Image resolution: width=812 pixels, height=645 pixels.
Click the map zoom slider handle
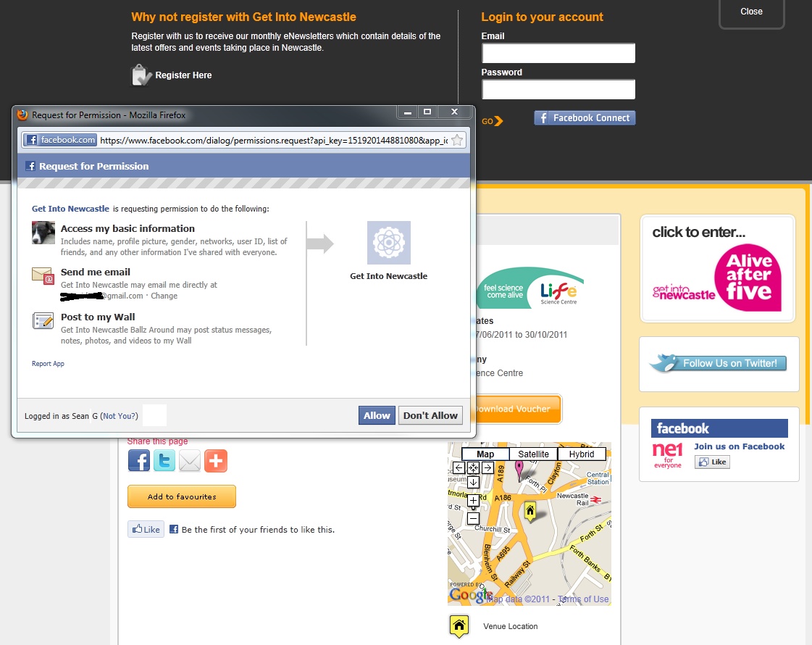[473, 509]
